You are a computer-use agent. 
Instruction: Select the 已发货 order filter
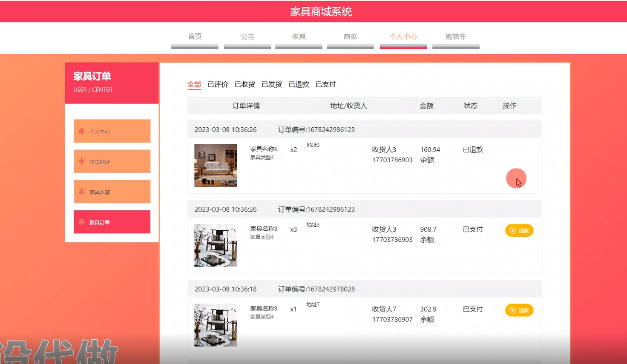tap(272, 84)
